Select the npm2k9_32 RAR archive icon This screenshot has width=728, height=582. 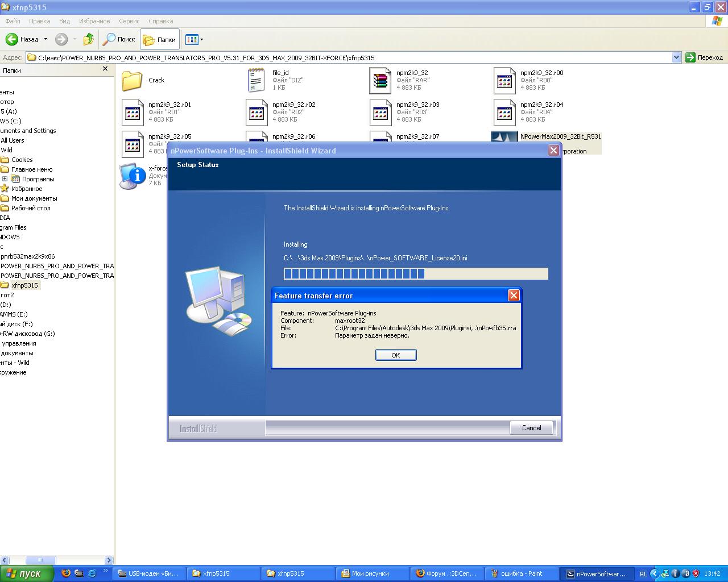380,81
